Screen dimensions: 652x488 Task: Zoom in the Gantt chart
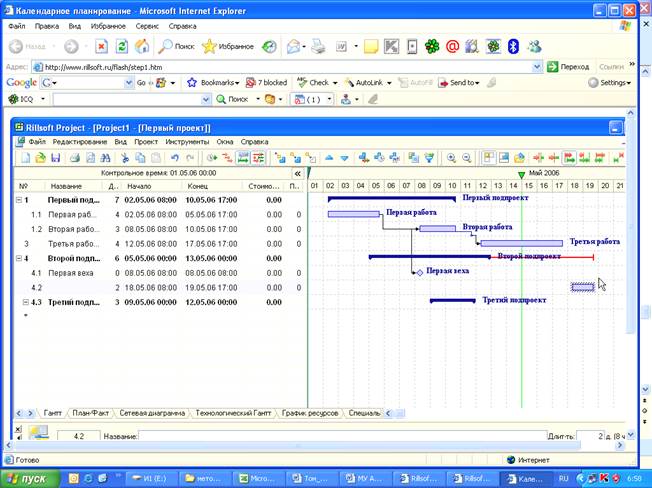click(451, 158)
